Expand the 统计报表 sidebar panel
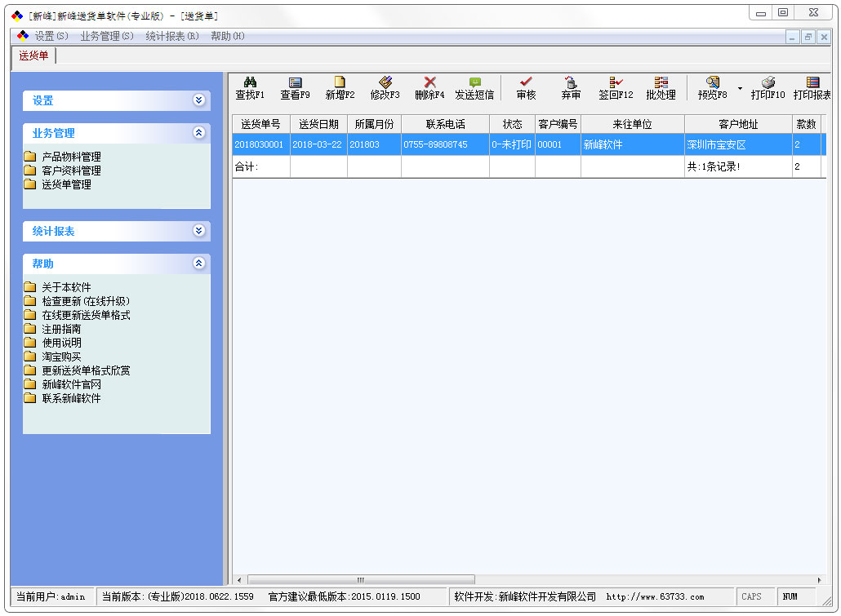Image resolution: width=841 pixels, height=616 pixels. point(199,231)
